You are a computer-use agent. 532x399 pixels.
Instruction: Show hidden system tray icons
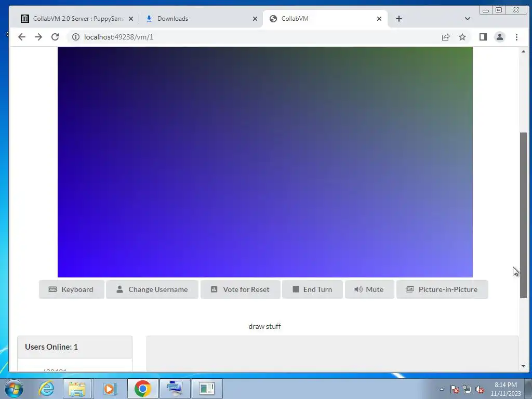pyautogui.click(x=442, y=389)
